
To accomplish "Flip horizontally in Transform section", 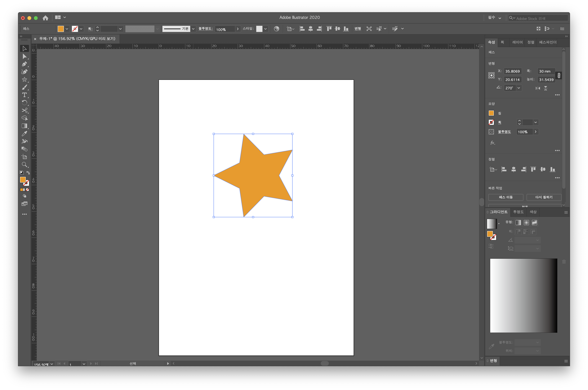I will pos(538,88).
